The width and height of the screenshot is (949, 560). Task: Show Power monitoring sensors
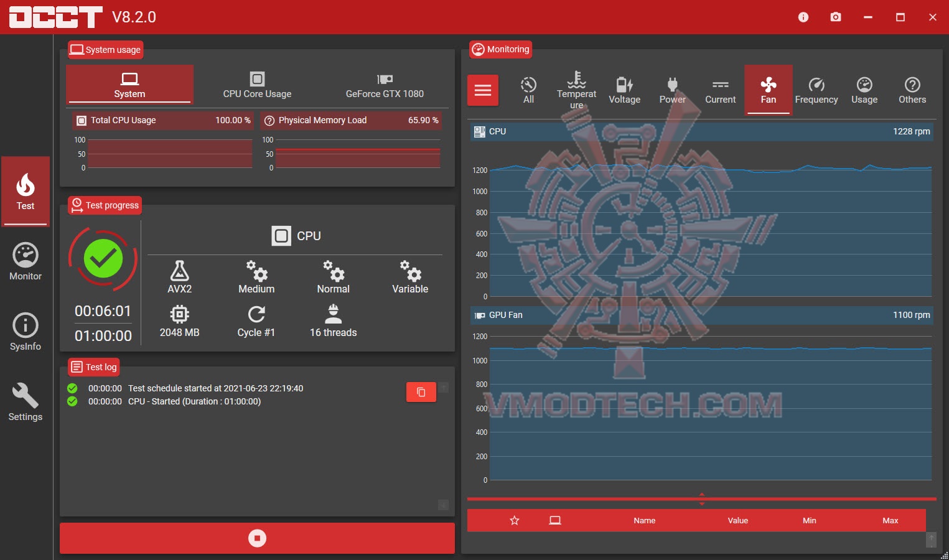coord(672,90)
